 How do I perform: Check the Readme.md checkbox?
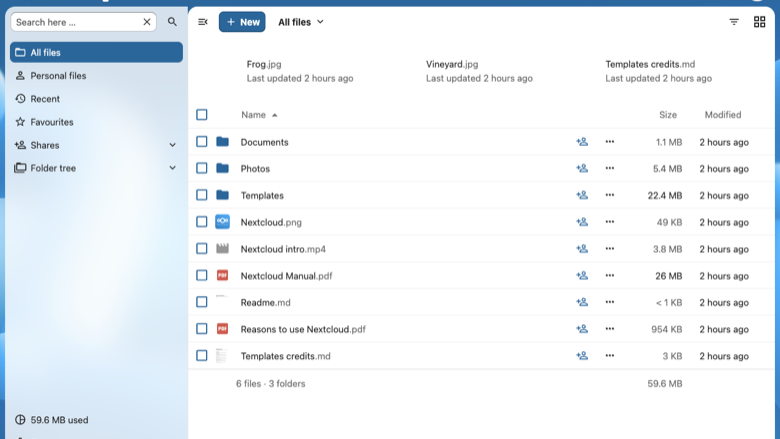pyautogui.click(x=201, y=302)
